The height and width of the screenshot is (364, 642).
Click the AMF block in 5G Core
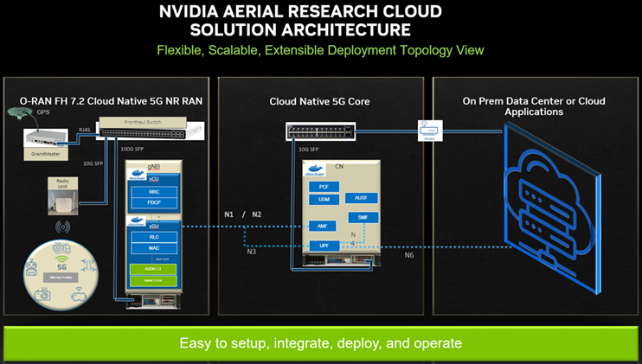point(320,226)
